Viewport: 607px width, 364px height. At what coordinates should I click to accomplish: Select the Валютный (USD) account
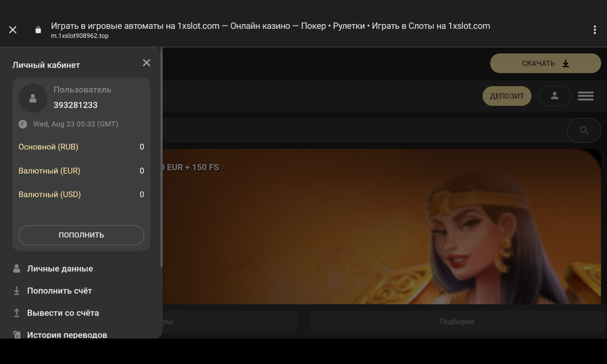click(x=81, y=195)
